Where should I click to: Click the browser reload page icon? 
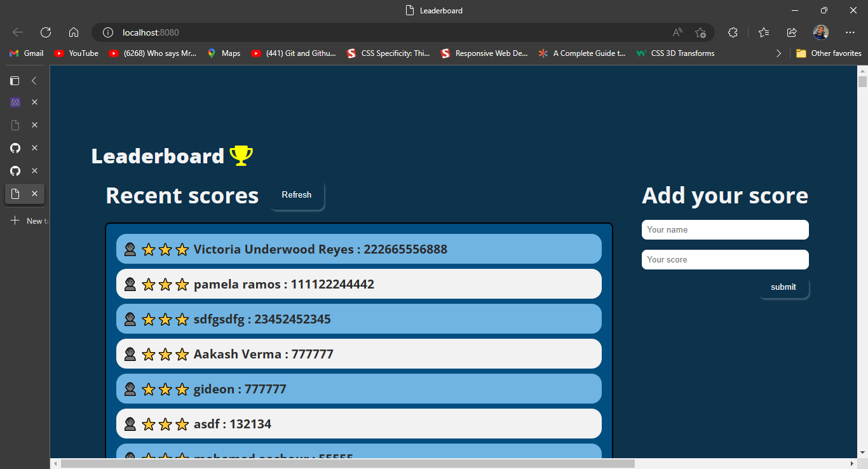46,32
